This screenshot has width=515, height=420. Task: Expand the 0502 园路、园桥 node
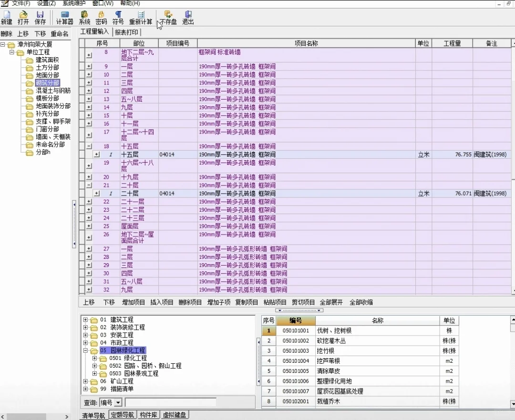[94, 366]
